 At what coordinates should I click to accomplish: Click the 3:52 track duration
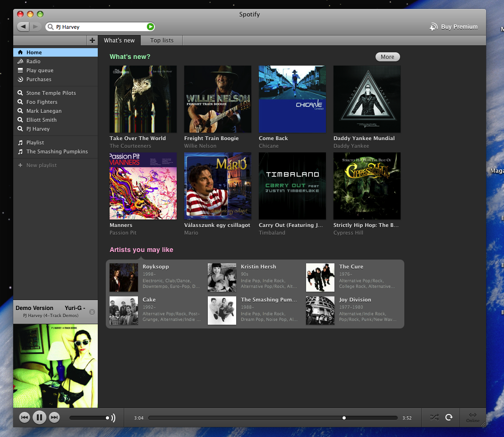(407, 418)
